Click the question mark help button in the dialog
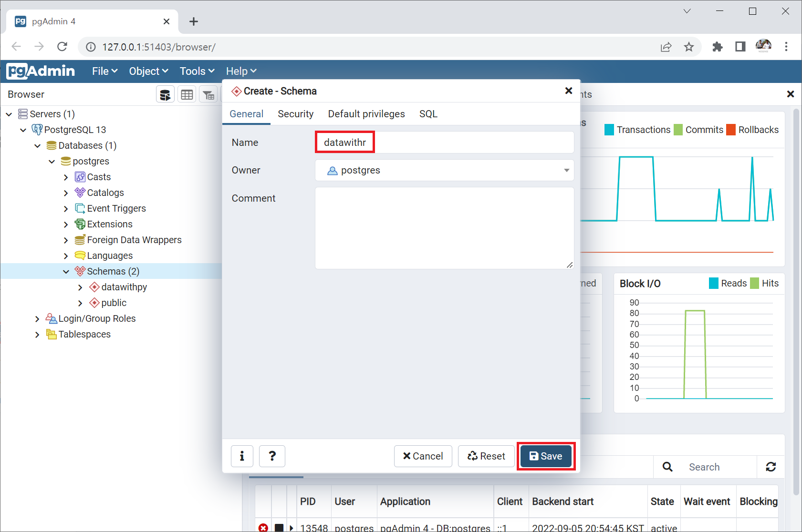Screen dimensions: 802x532 point(272,456)
